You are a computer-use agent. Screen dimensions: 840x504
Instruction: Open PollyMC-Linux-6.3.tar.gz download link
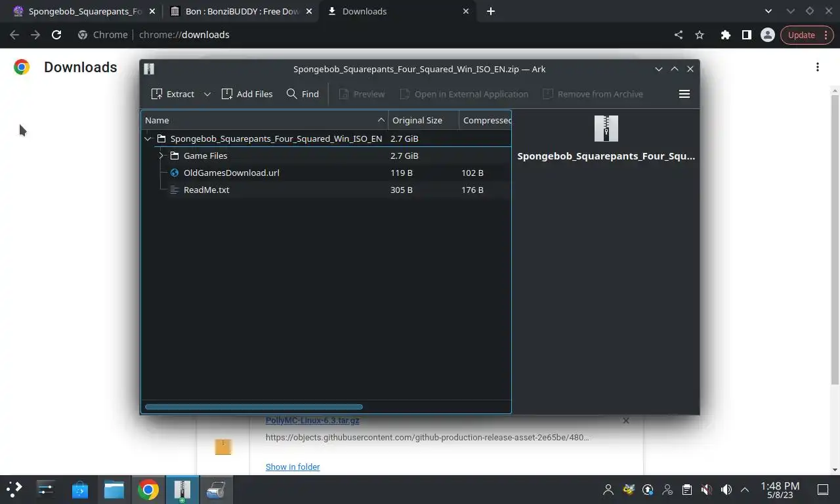[312, 421]
